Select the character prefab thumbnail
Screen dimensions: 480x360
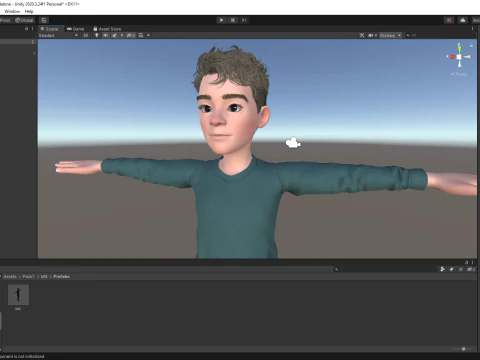coord(18,295)
